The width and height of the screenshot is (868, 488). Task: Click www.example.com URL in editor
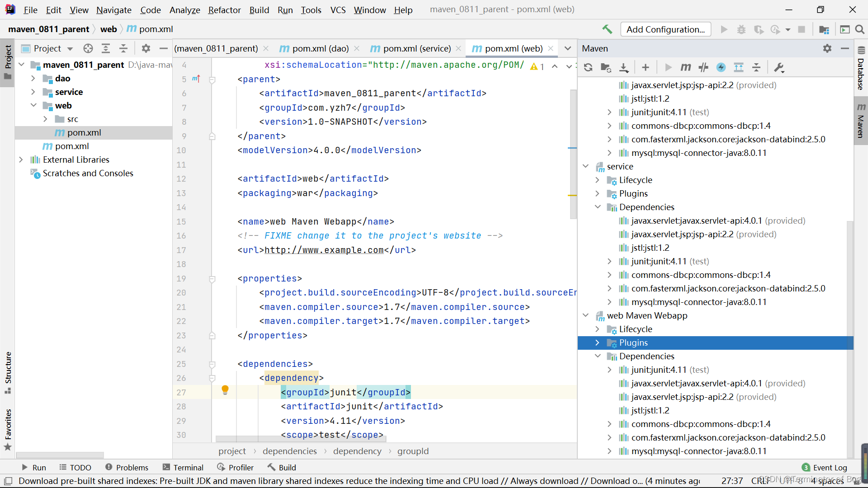tap(324, 250)
